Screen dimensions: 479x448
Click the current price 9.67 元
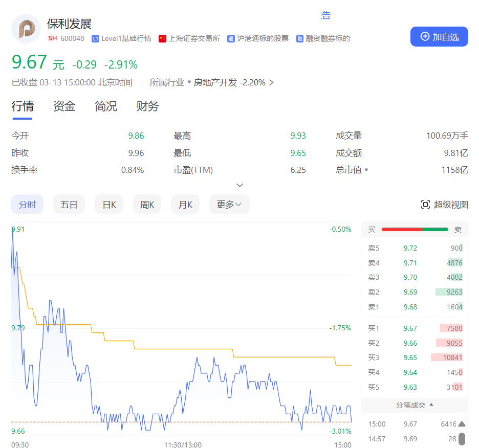point(38,62)
